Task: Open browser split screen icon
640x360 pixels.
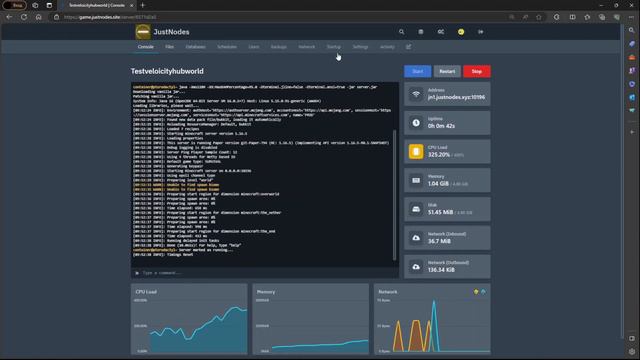Action: pyautogui.click(x=573, y=17)
